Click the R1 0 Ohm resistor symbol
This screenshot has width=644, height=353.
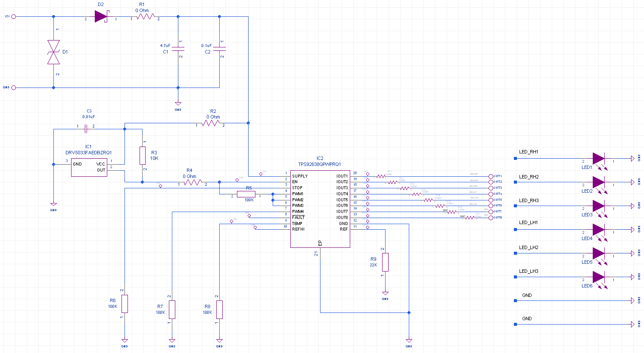145,17
